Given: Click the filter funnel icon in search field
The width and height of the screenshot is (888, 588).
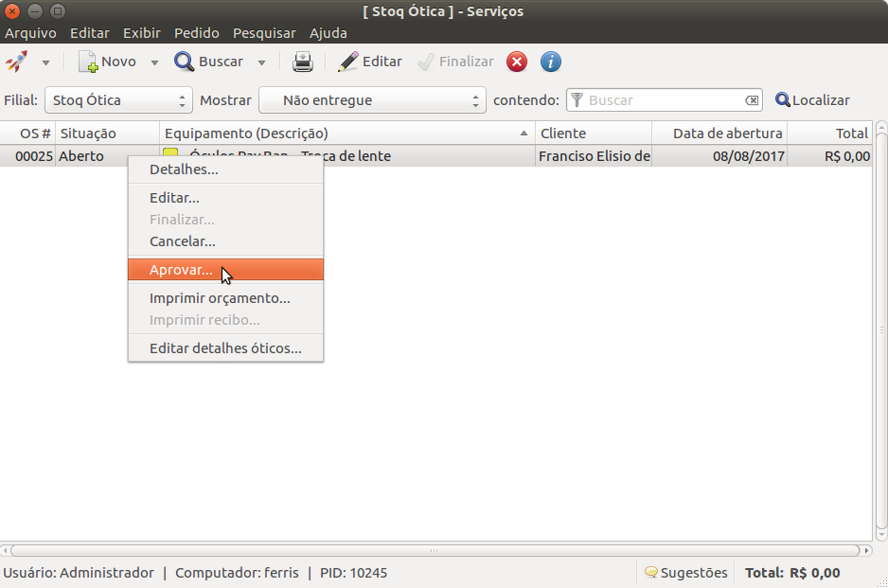Looking at the screenshot, I should point(577,100).
